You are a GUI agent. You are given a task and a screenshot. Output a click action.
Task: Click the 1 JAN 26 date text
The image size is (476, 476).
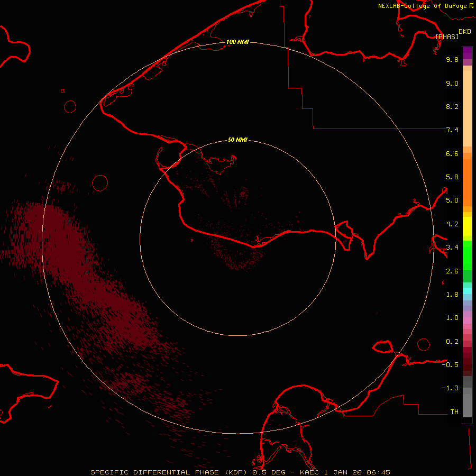[x=343, y=472]
